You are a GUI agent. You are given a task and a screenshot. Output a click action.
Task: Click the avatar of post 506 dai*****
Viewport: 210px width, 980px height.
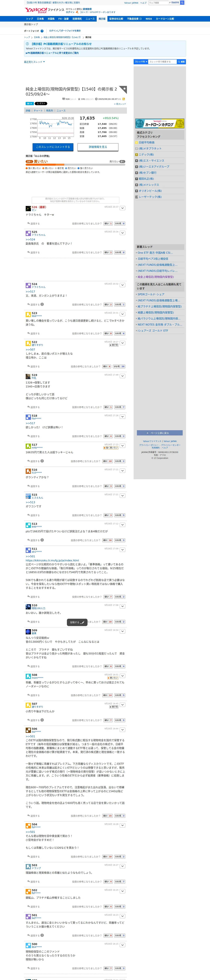[28, 730]
